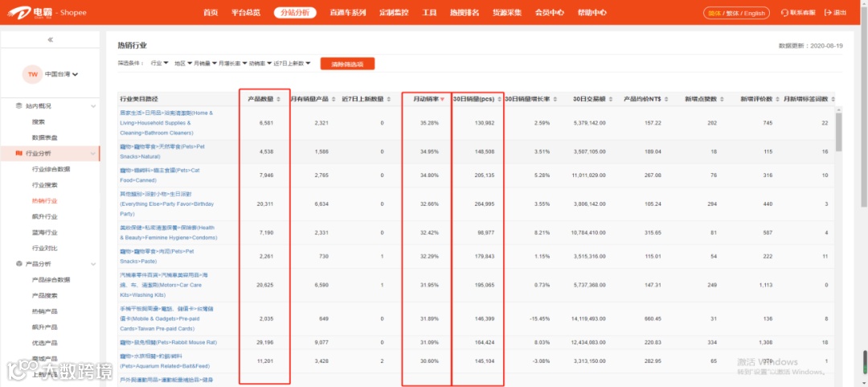Open 会员中心 in top navigation
The image size is (868, 387).
(x=550, y=13)
